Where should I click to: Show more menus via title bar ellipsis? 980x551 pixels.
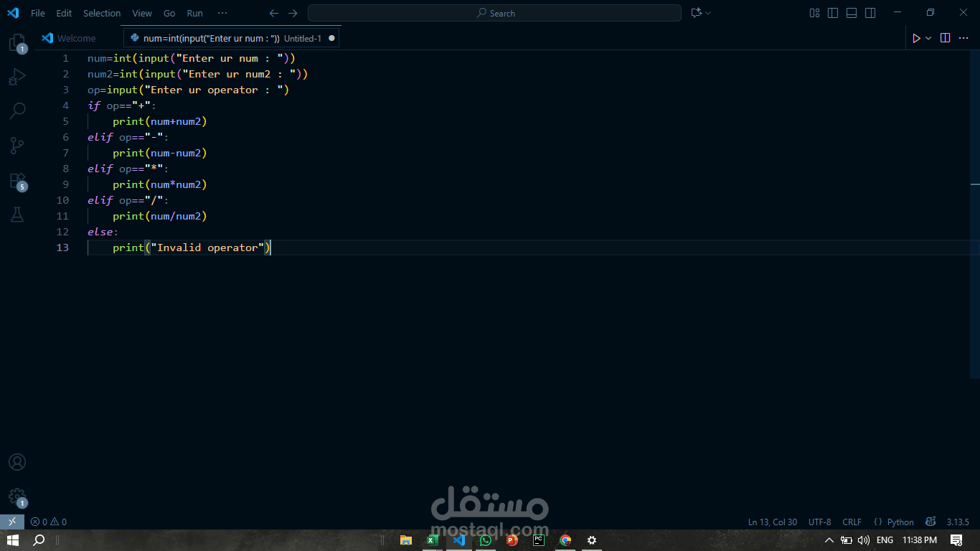pyautogui.click(x=222, y=13)
